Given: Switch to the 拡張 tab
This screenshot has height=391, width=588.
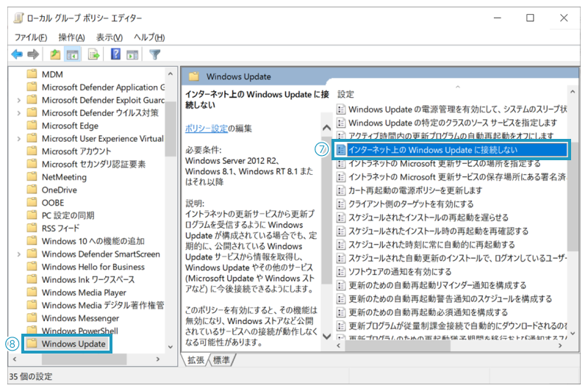Looking at the screenshot, I should tap(196, 360).
